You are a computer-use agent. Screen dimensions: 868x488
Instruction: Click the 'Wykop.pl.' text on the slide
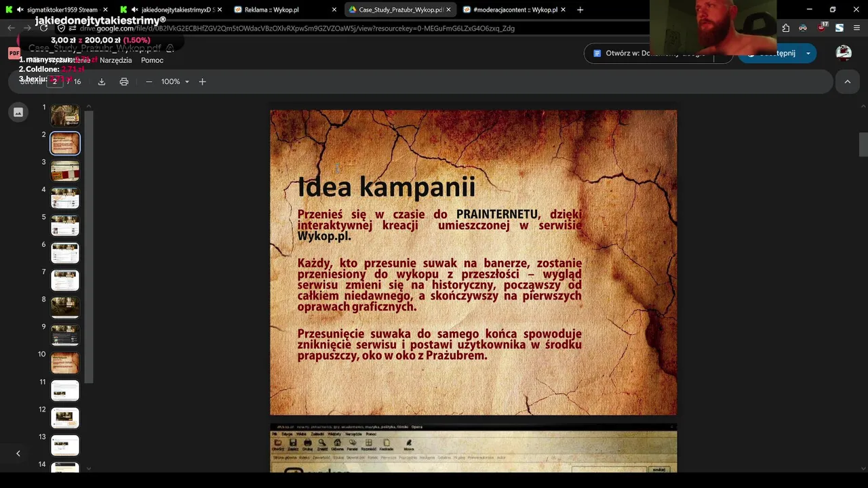tap(324, 236)
